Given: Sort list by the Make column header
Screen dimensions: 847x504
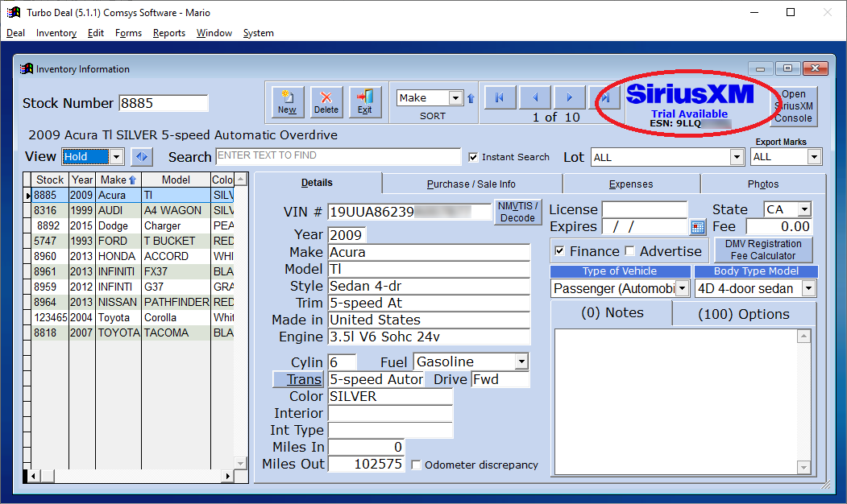Looking at the screenshot, I should click(x=118, y=180).
